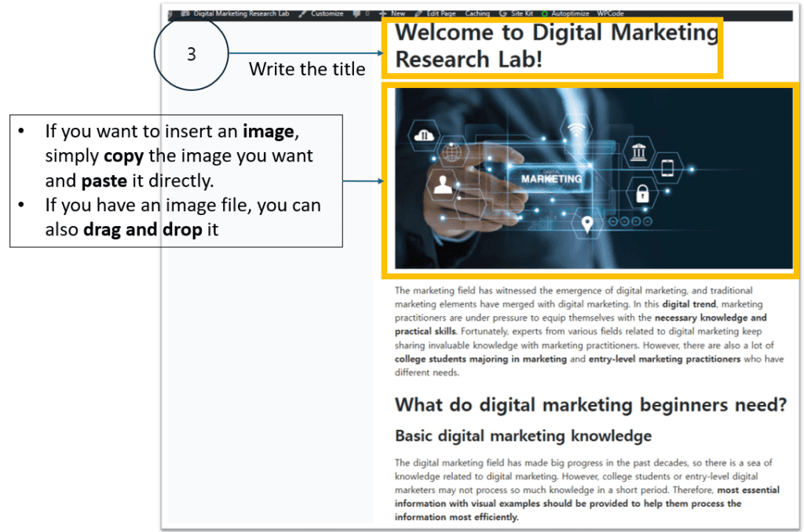The image size is (804, 532).
Task: Open the WPCode admin bar item
Action: point(611,13)
